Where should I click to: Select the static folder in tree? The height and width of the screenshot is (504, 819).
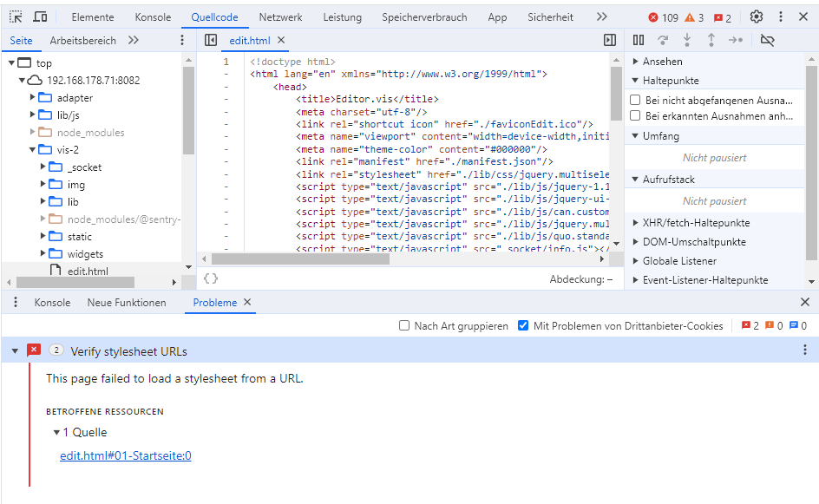pyautogui.click(x=80, y=237)
